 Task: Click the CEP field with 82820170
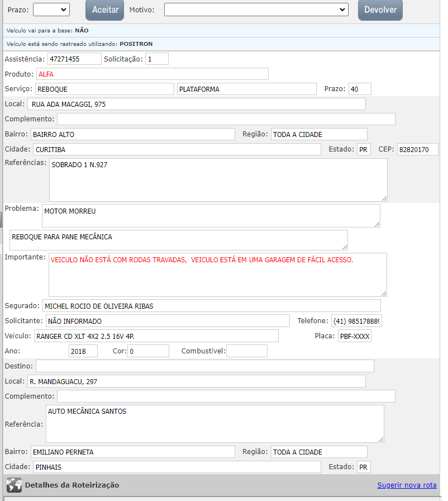point(418,150)
